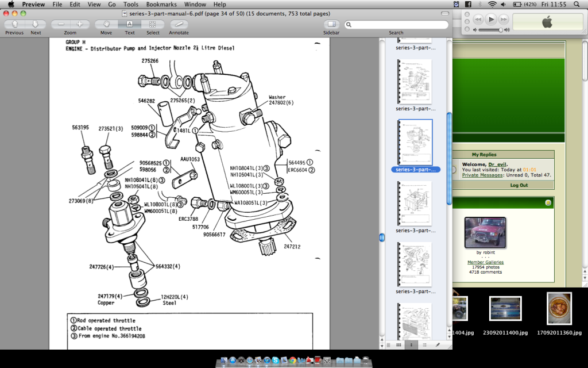Open the Go menu
588x368 pixels.
point(112,4)
